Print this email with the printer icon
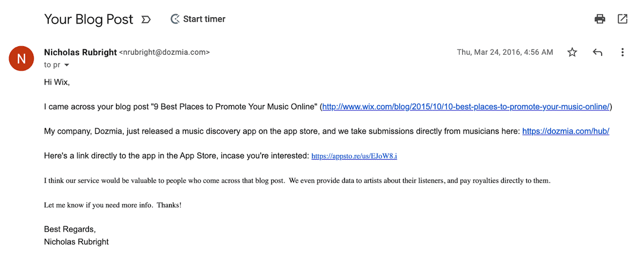The width and height of the screenshot is (644, 259). point(600,19)
